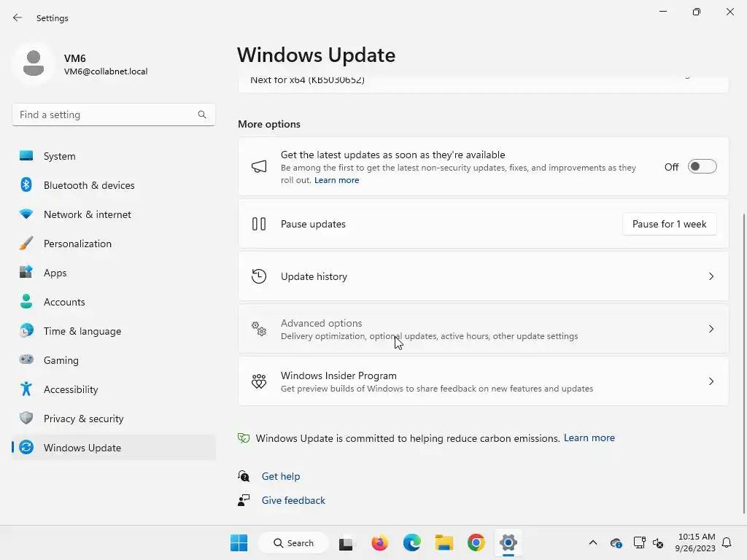The height and width of the screenshot is (560, 747).
Task: Expand Update history with its chevron
Action: (711, 276)
